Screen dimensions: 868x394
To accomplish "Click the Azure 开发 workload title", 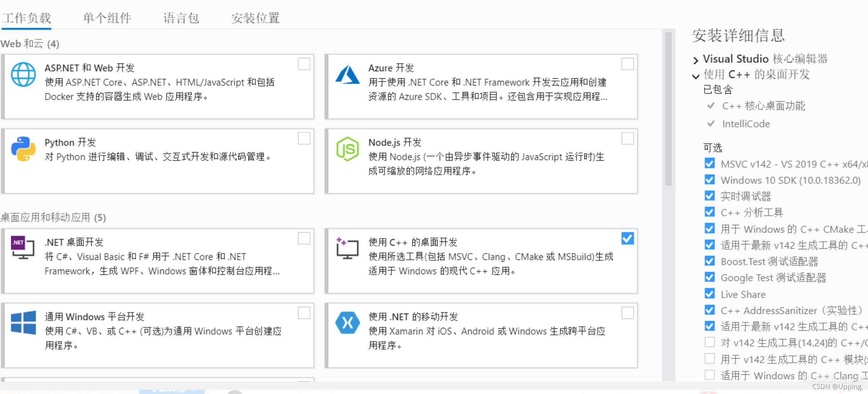I will 391,68.
